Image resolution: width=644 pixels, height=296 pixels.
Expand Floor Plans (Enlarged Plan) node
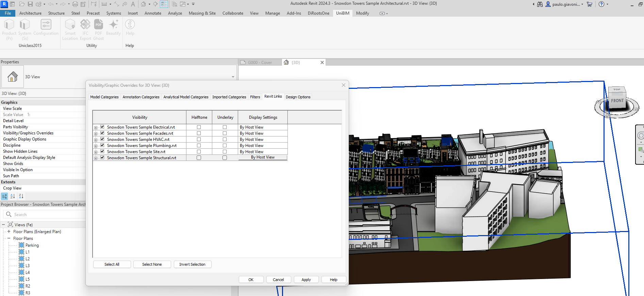(9, 232)
